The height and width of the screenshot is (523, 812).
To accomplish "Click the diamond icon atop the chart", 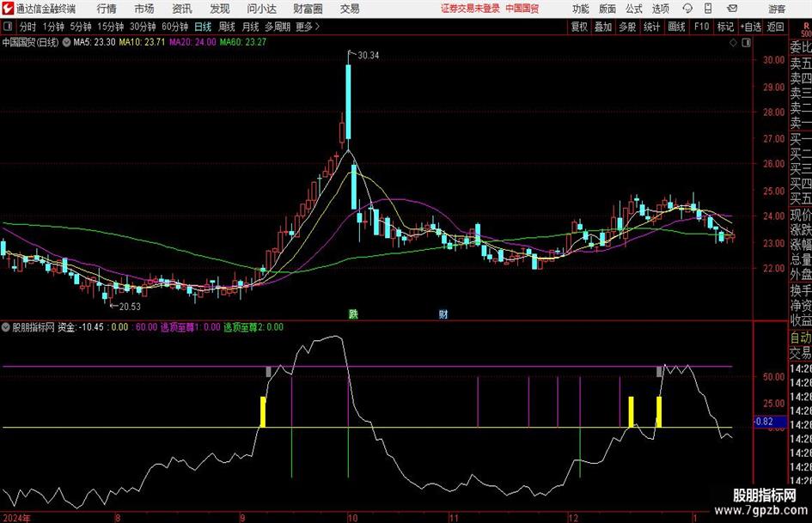I will coord(733,43).
